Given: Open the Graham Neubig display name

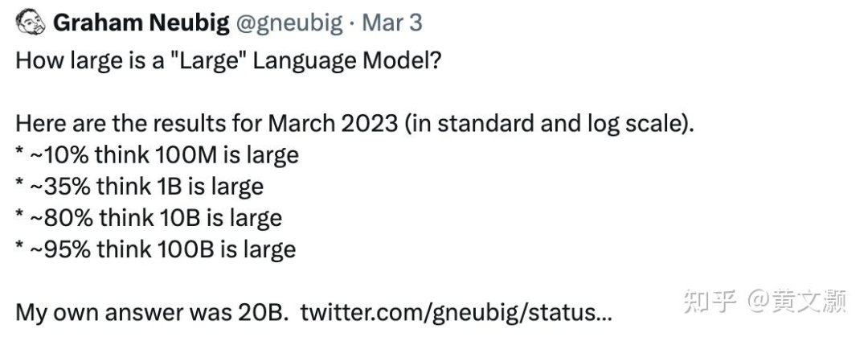Looking at the screenshot, I should [141, 23].
